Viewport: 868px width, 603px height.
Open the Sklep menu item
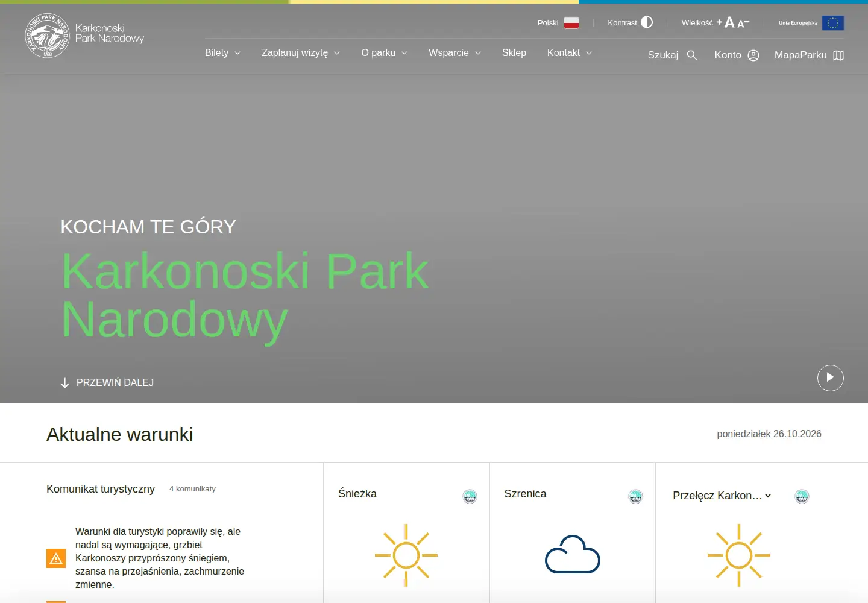[514, 53]
